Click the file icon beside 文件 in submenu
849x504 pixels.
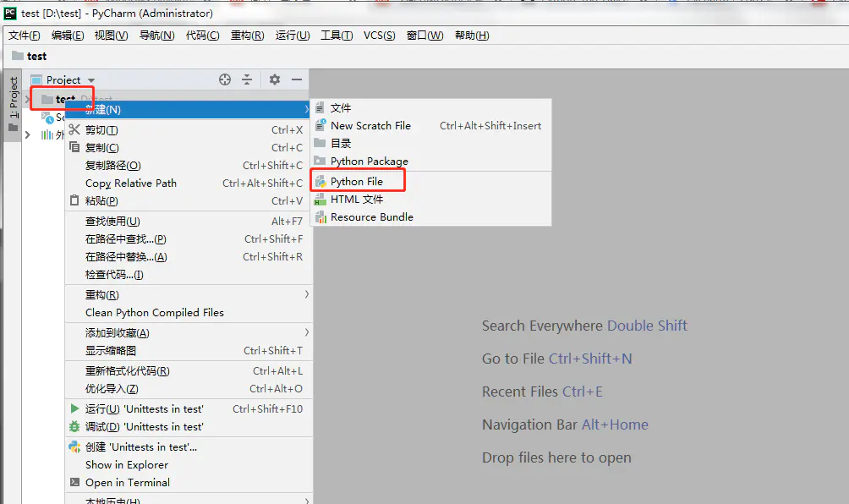(x=320, y=107)
